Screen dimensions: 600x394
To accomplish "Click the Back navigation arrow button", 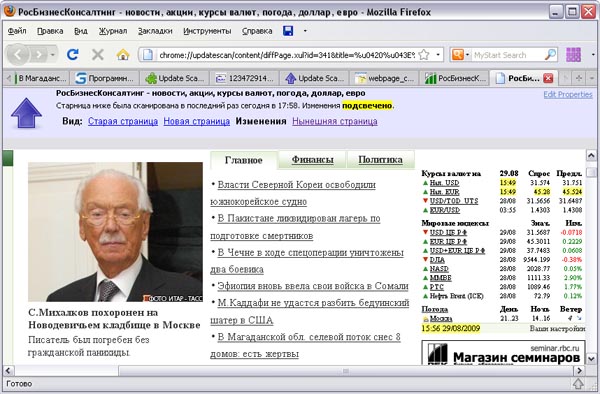I will [18, 55].
